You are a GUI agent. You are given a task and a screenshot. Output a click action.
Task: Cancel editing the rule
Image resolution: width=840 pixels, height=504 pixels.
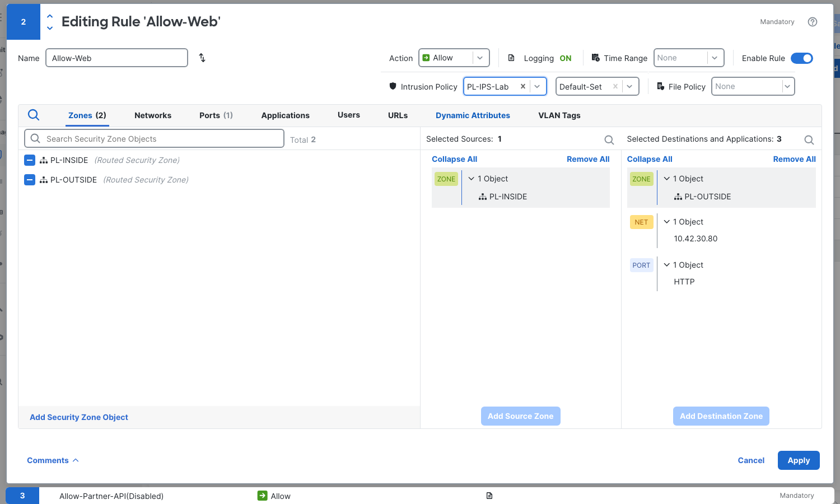[x=751, y=460]
